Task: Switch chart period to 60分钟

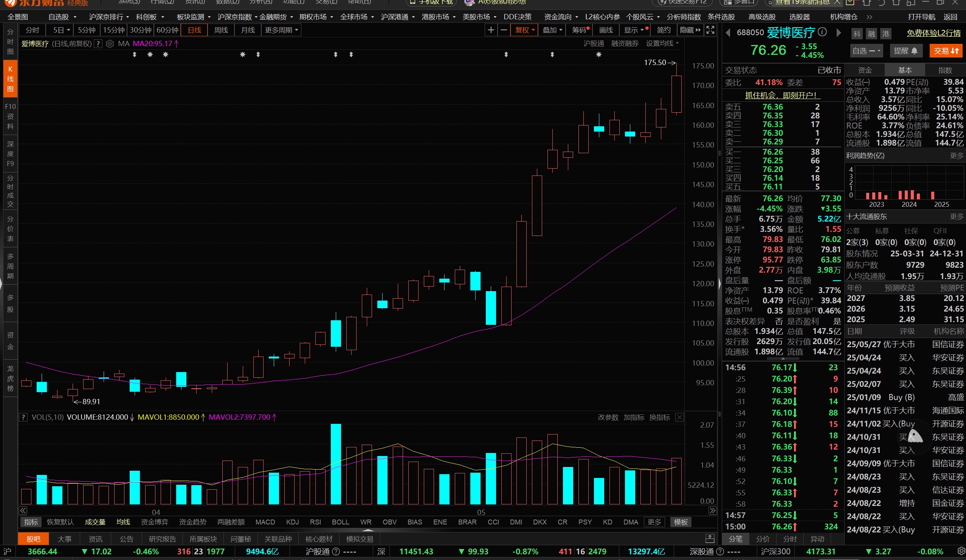Action: click(167, 30)
